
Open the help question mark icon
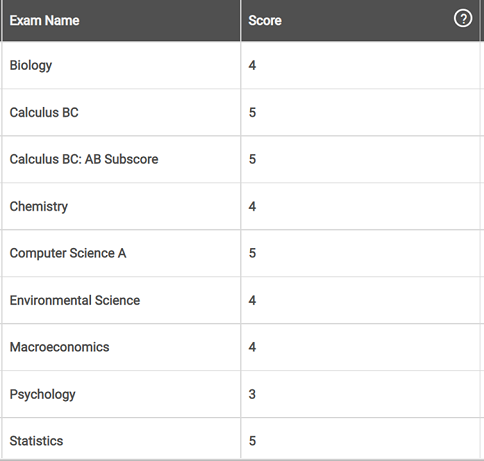click(x=463, y=18)
